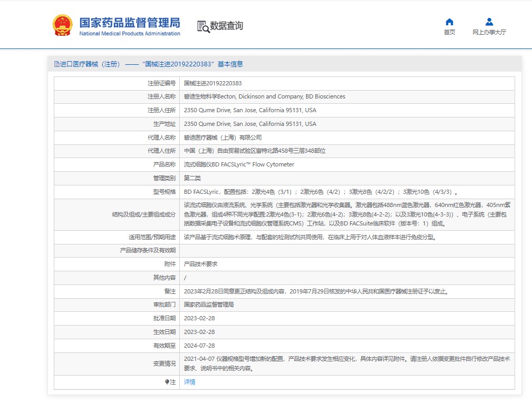Click the 国家药品监督管理局 site title
The image size is (532, 403).
pyautogui.click(x=130, y=23)
